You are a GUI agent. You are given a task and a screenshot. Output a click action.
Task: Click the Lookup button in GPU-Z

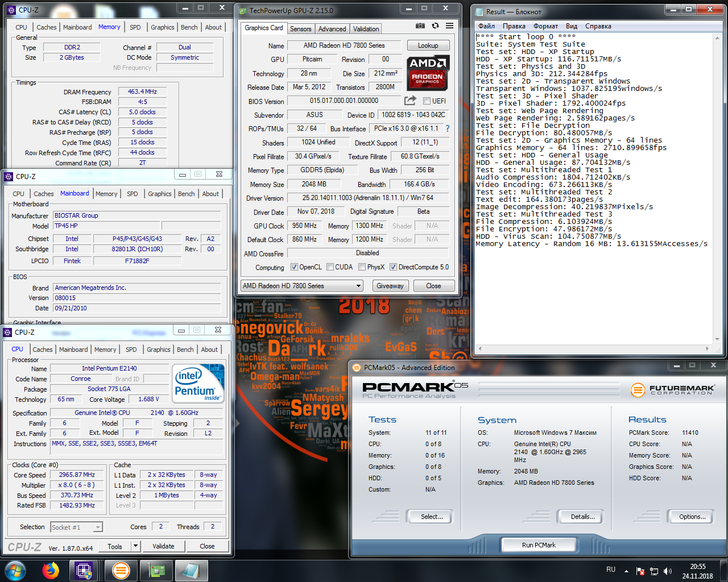pyautogui.click(x=428, y=45)
